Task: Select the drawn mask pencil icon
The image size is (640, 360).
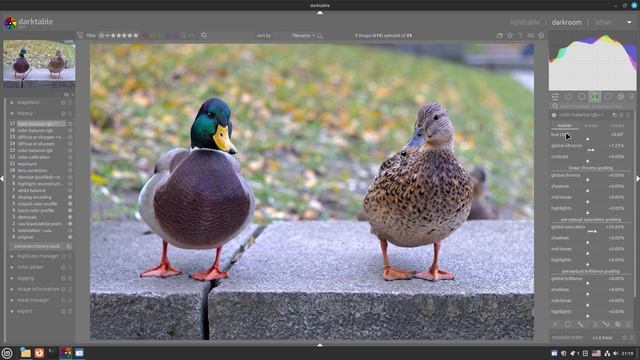Action: pos(580,324)
